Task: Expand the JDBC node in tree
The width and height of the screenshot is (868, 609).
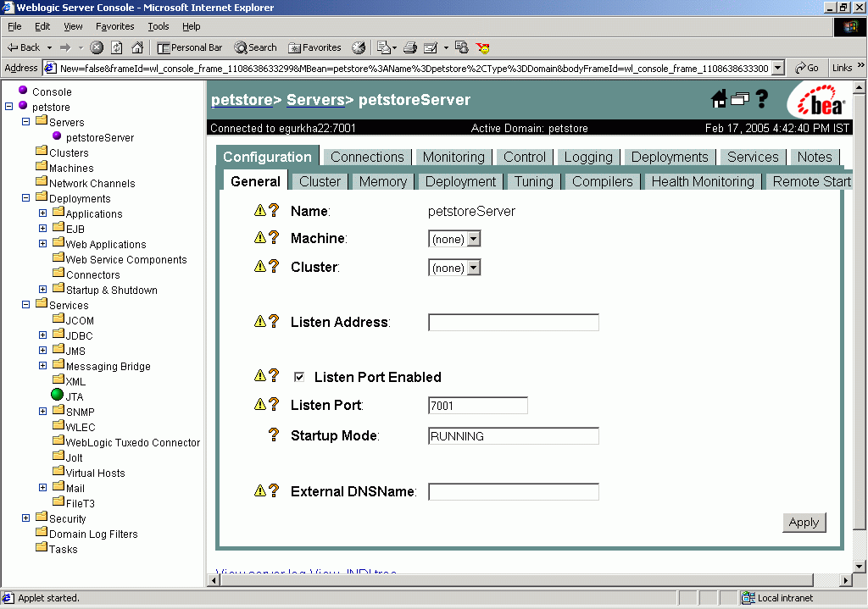Action: pyautogui.click(x=42, y=335)
